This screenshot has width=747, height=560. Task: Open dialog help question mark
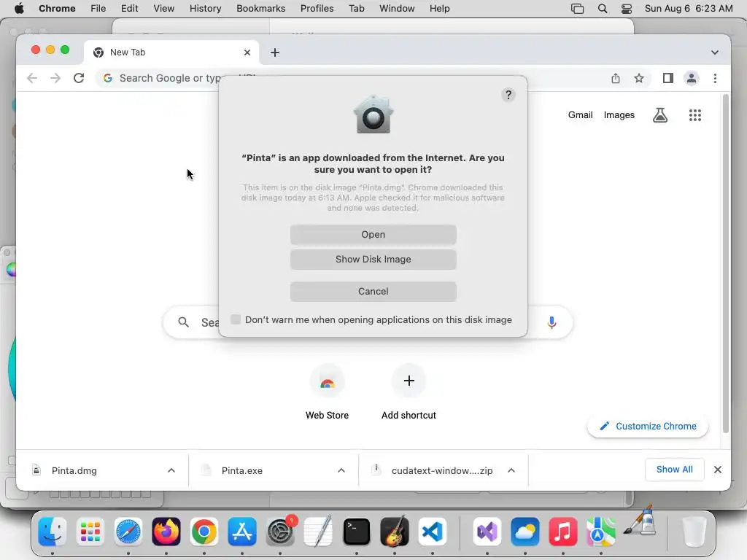point(508,95)
